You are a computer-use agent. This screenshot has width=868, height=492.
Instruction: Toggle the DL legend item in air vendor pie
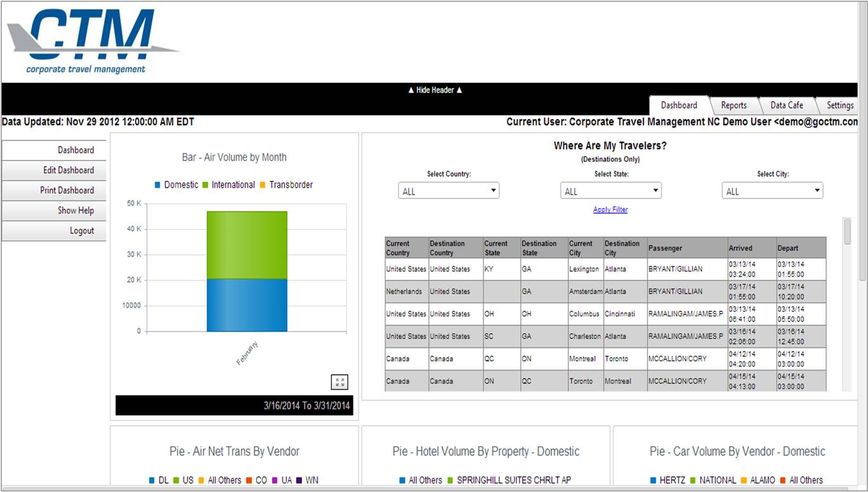(x=158, y=481)
